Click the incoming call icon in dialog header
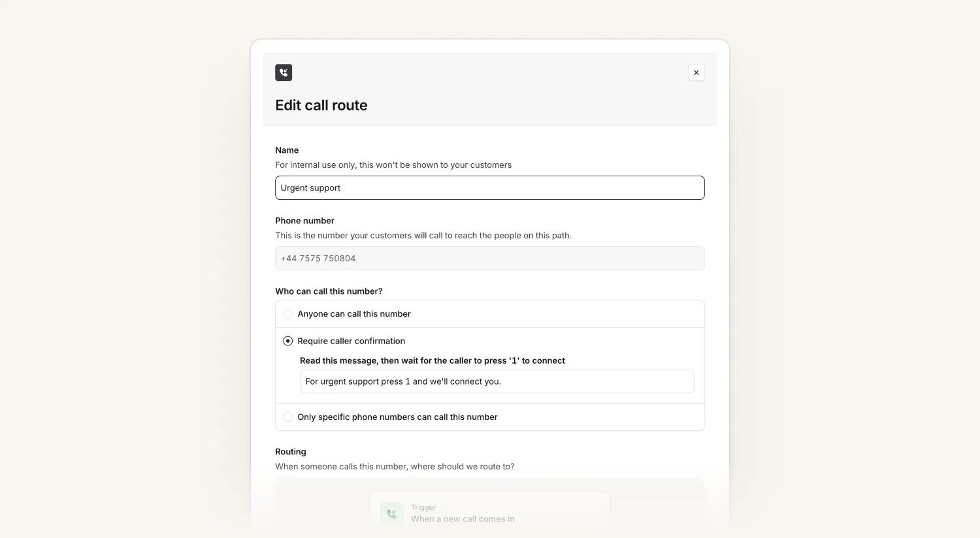The height and width of the screenshot is (538, 980). [284, 72]
